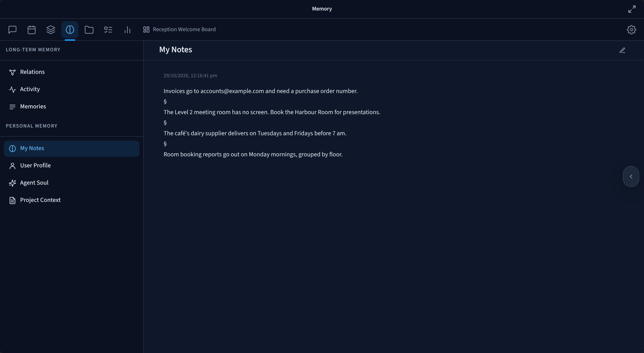Click the note about invoices to accounts@example.com
The width and height of the screenshot is (644, 353).
click(x=260, y=91)
